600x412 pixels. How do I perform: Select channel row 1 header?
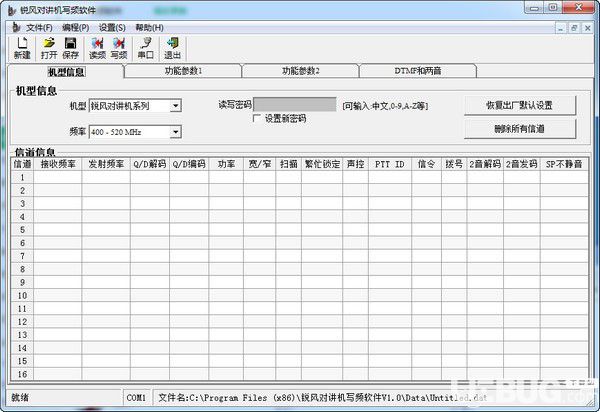point(22,178)
